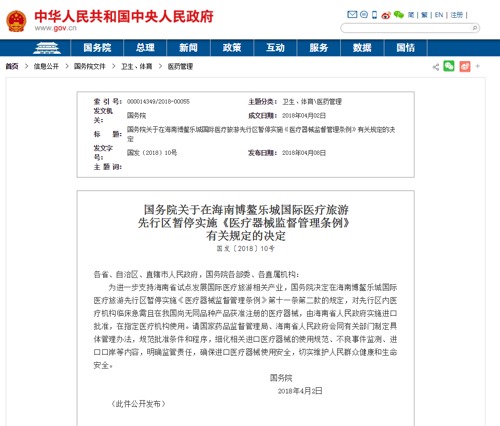This screenshot has width=500, height=426.
Task: Click the 主题词 label
Action: pyautogui.click(x=107, y=167)
